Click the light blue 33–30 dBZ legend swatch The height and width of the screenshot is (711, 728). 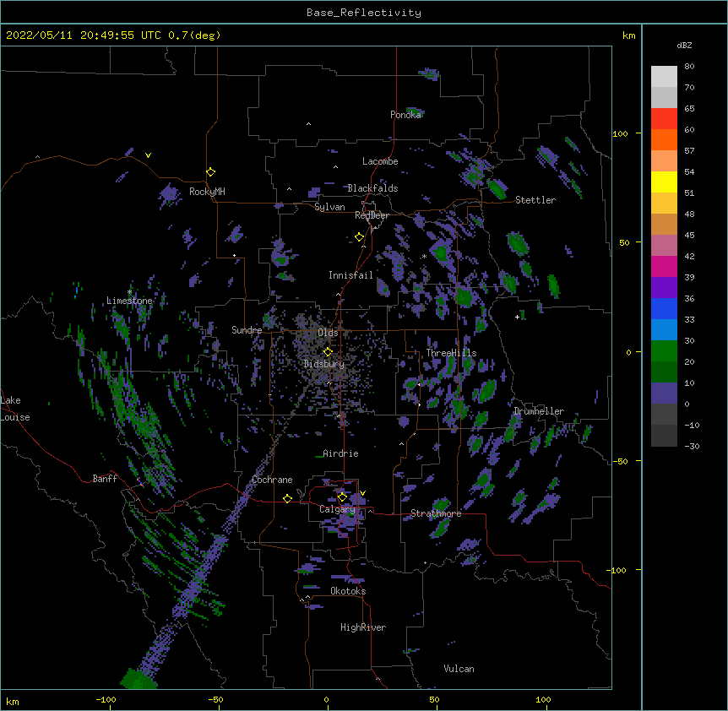(664, 330)
